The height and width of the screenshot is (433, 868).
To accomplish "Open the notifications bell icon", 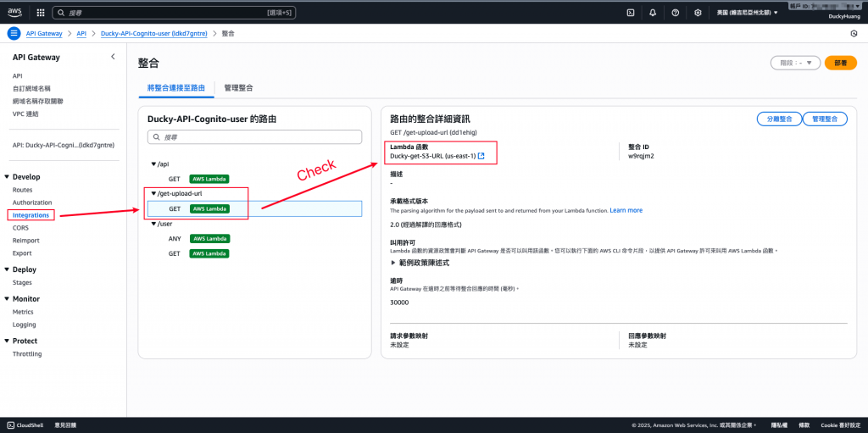I will point(653,12).
